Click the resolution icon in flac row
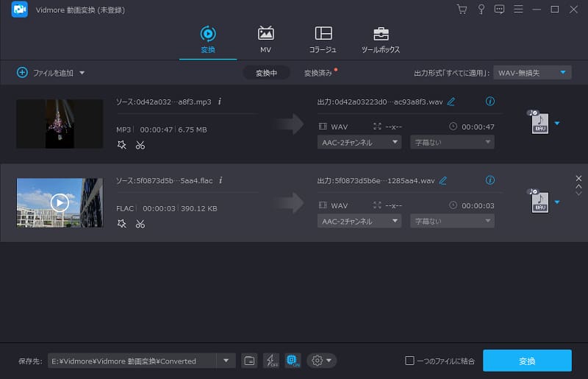588x379 pixels. click(x=377, y=205)
